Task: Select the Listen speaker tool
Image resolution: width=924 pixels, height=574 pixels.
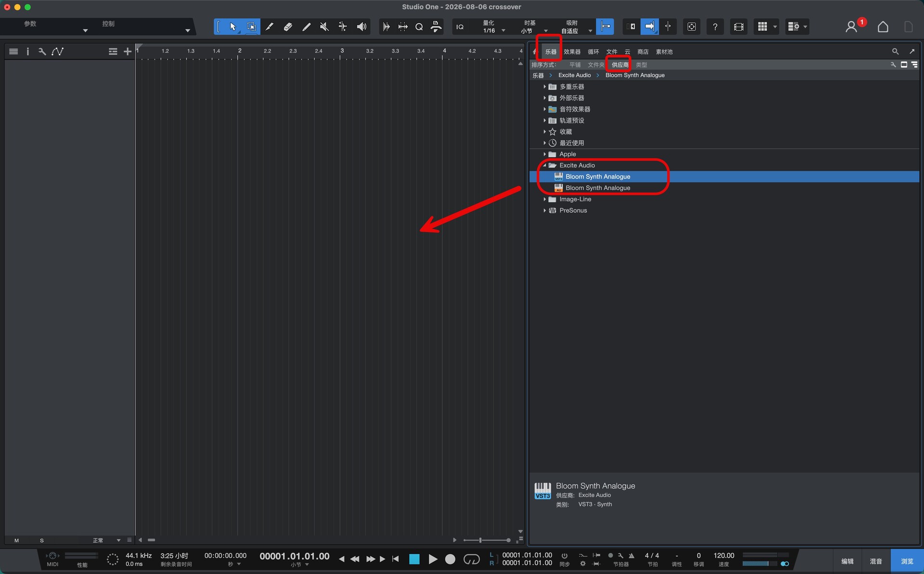Action: tap(361, 27)
